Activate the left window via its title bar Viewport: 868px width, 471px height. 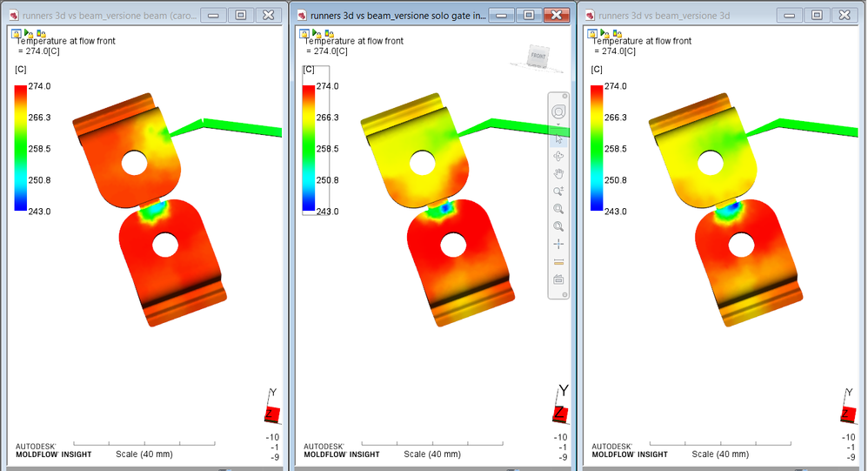(x=110, y=16)
